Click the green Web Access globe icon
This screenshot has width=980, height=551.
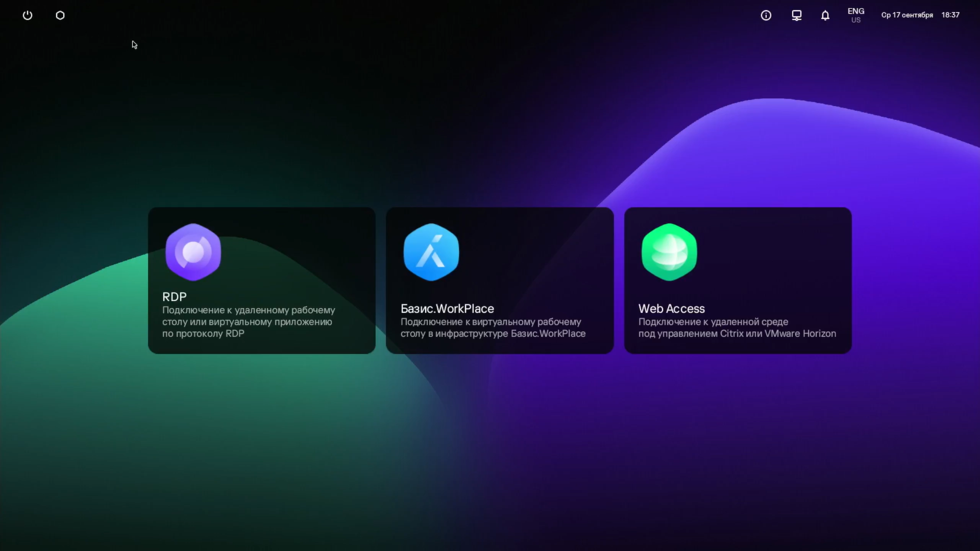(669, 252)
